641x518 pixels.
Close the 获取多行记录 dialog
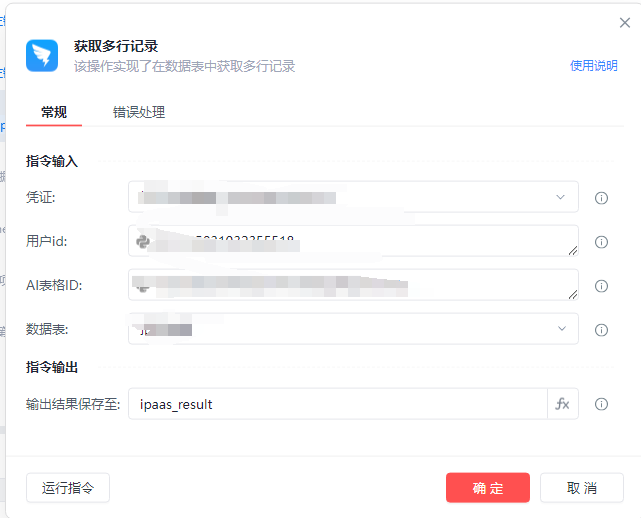625,23
